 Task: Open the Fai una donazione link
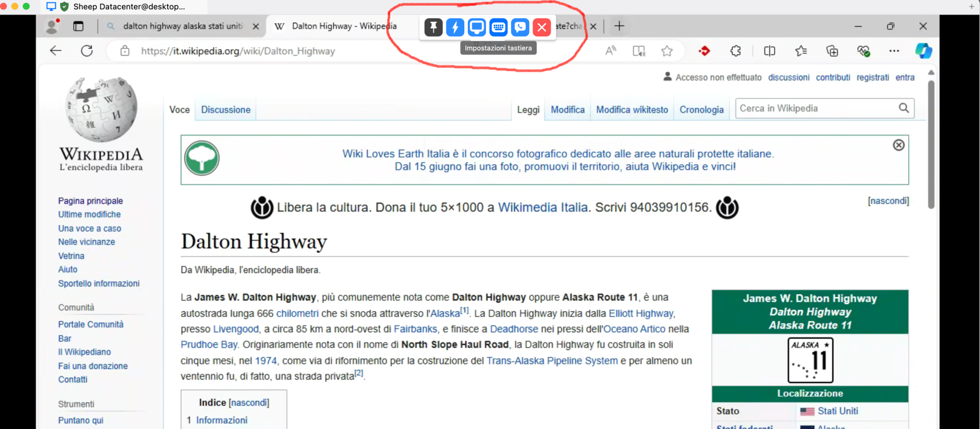(93, 366)
